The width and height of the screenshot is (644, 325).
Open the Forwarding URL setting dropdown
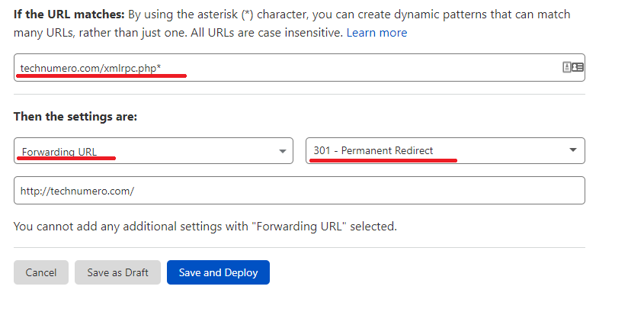pos(154,150)
